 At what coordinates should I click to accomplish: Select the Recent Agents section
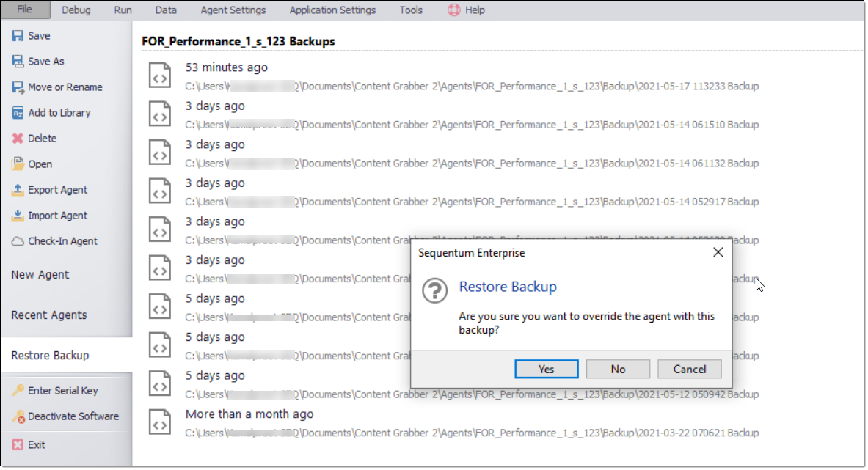tap(49, 315)
